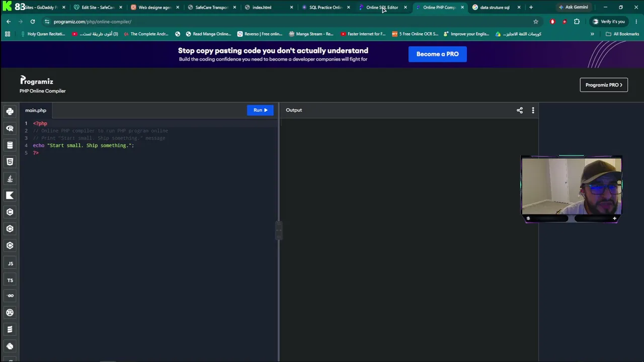Switch to the Web designe agency tab
This screenshot has width=644, height=362.
pos(154,8)
